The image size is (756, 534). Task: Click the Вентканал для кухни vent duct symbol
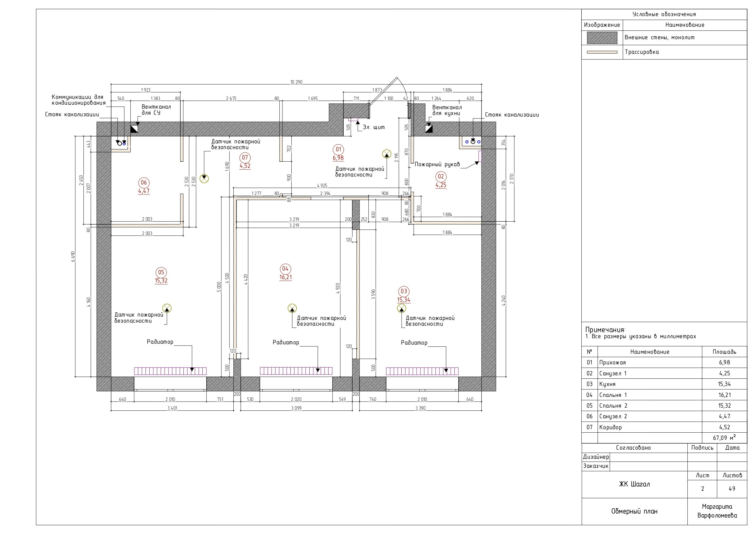[x=429, y=129]
